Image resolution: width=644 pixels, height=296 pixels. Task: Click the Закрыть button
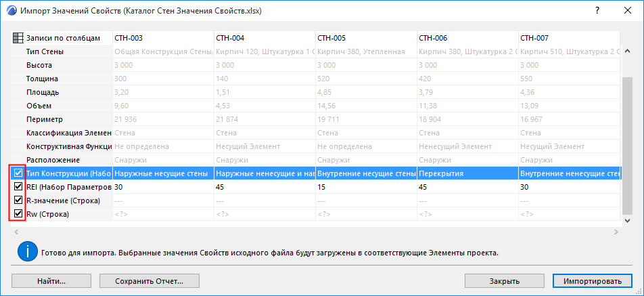point(505,281)
